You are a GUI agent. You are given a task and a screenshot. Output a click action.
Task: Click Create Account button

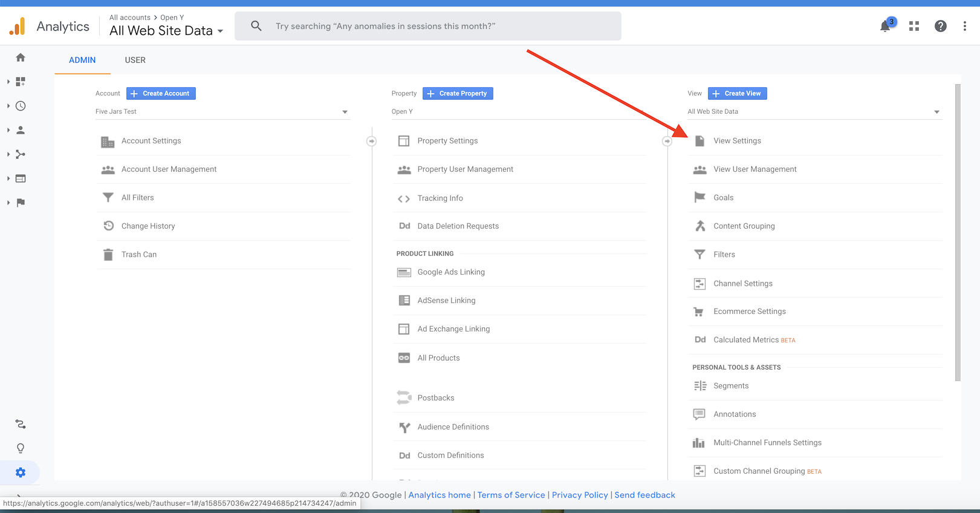161,93
